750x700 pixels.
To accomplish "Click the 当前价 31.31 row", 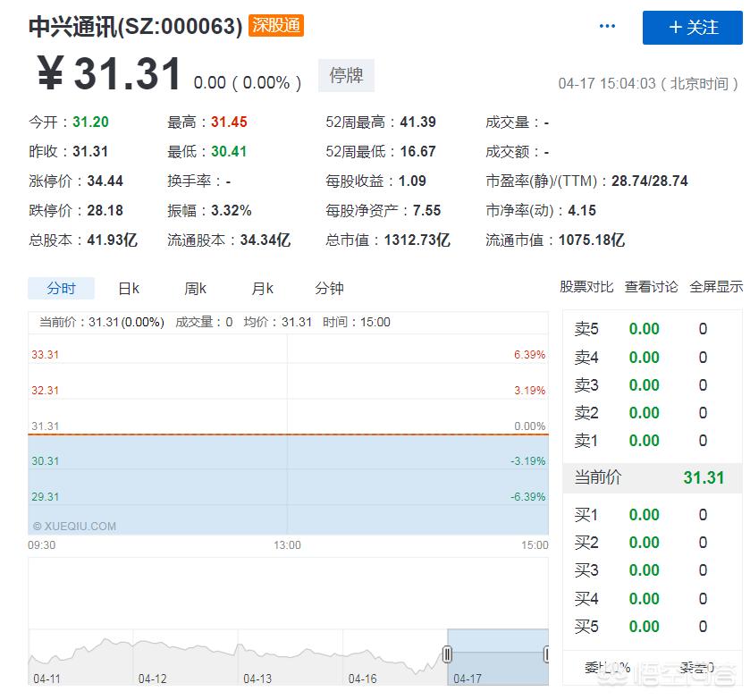I will coord(653,477).
